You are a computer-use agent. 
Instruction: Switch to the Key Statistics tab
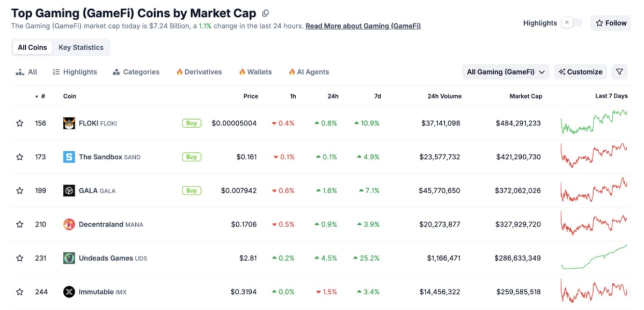pos(81,47)
